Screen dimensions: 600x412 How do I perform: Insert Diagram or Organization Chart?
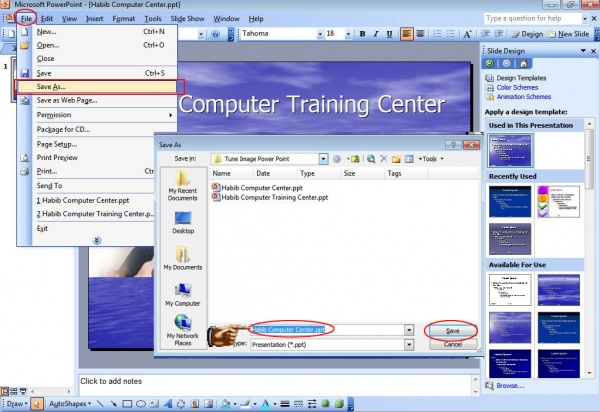point(181,404)
